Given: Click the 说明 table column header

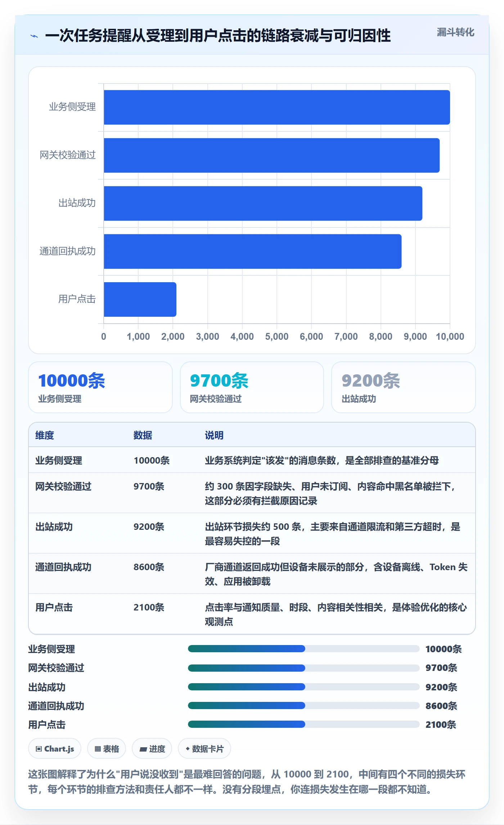Looking at the screenshot, I should point(214,435).
